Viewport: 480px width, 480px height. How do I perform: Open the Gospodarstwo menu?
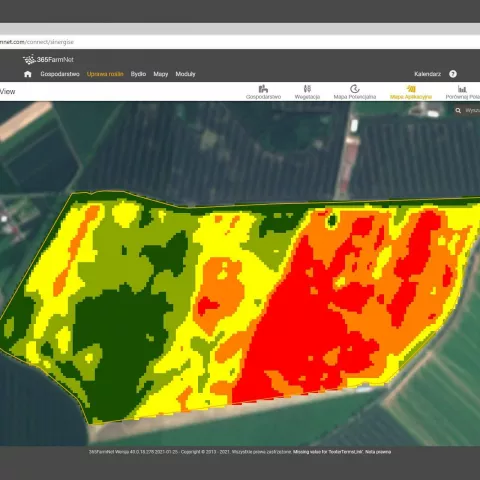tap(60, 74)
